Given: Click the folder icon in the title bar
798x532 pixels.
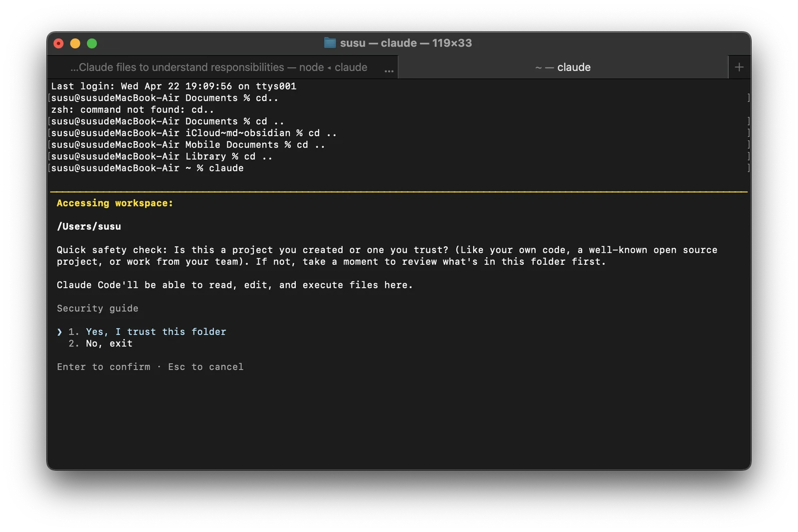Looking at the screenshot, I should [x=330, y=43].
